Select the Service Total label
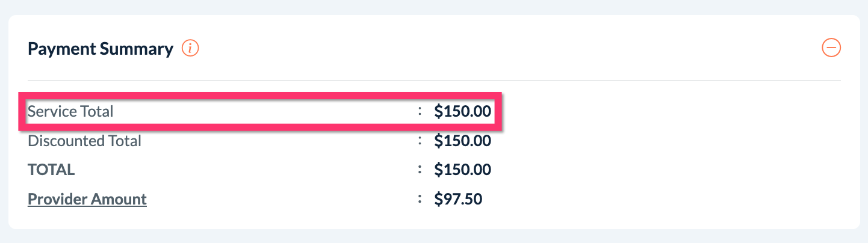The image size is (868, 243). [70, 111]
